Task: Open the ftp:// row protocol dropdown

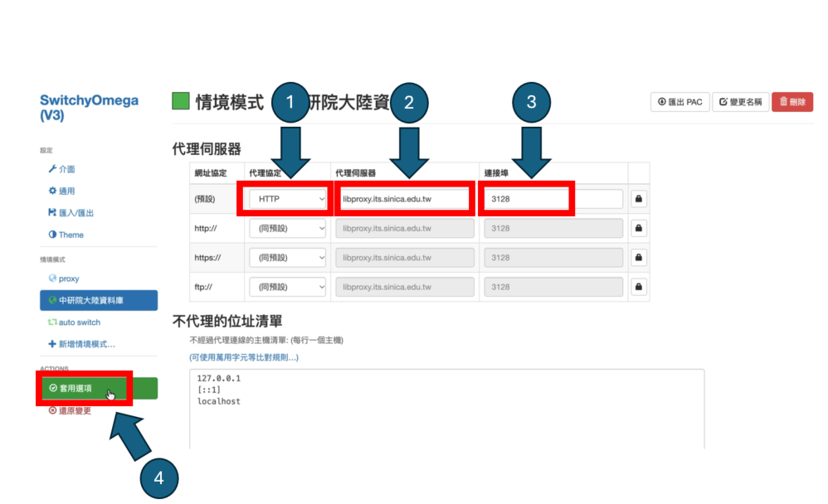Action: 288,287
